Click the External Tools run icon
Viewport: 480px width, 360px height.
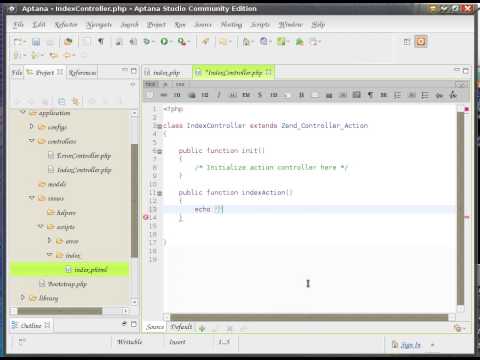tap(181, 42)
